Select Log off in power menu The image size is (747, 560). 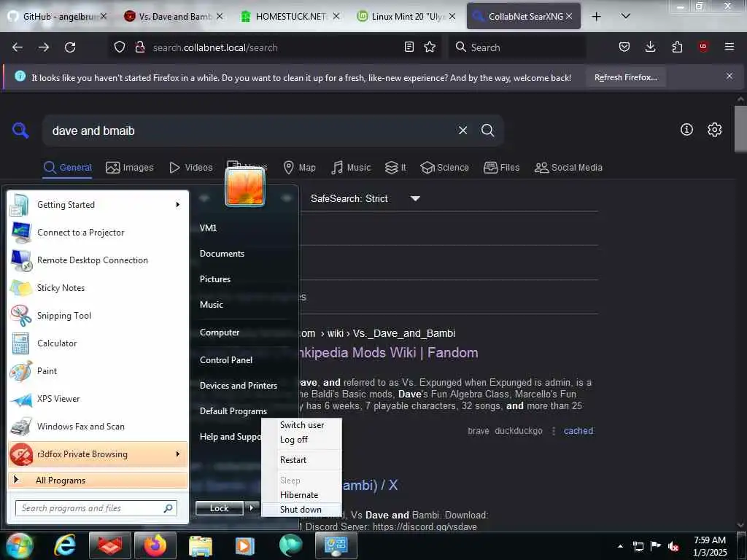click(301, 440)
